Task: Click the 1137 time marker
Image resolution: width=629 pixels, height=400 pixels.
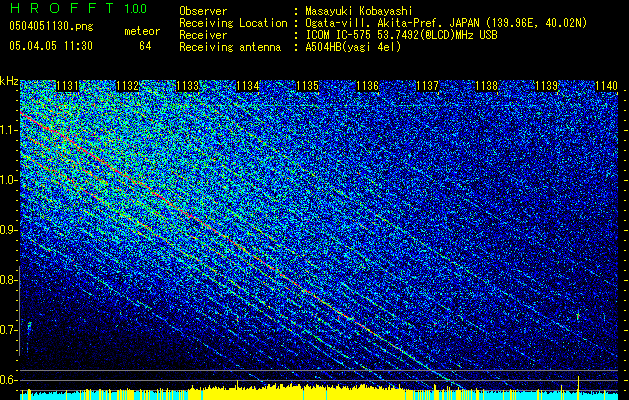Action: point(428,86)
